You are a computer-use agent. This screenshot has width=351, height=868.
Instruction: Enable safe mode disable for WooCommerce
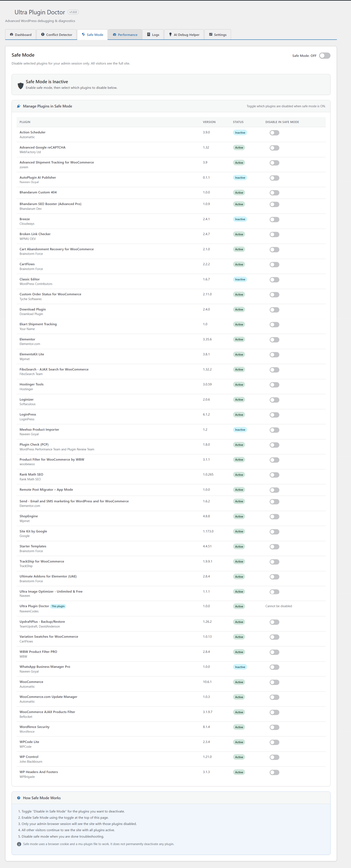(x=274, y=682)
